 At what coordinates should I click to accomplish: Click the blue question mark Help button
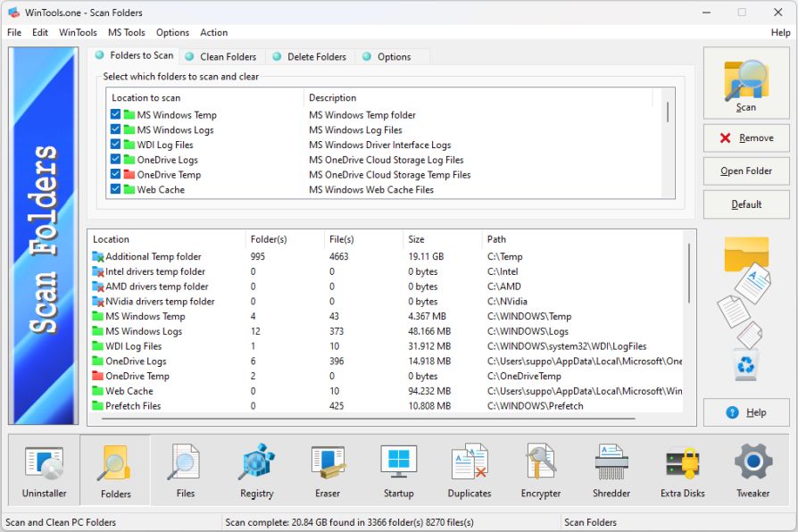pyautogui.click(x=746, y=412)
